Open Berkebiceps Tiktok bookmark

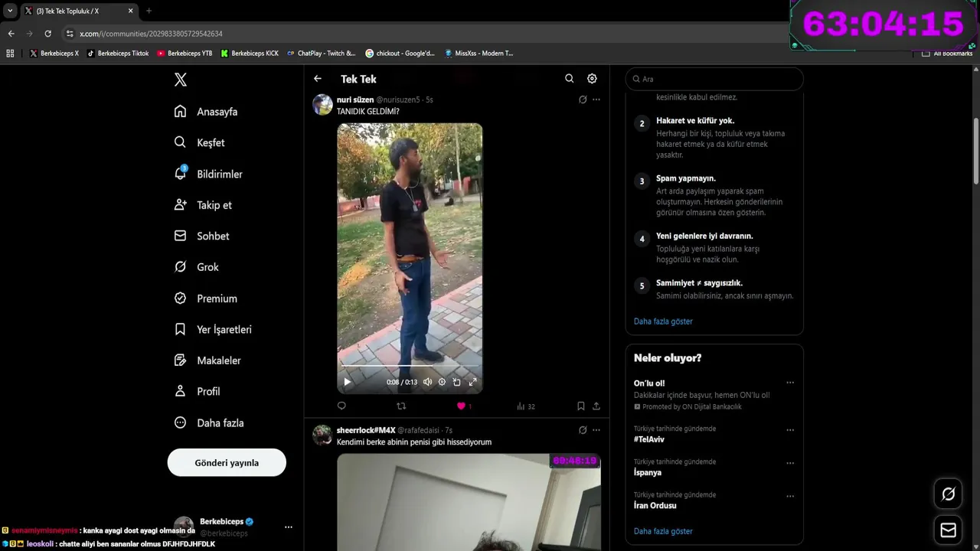pos(118,54)
